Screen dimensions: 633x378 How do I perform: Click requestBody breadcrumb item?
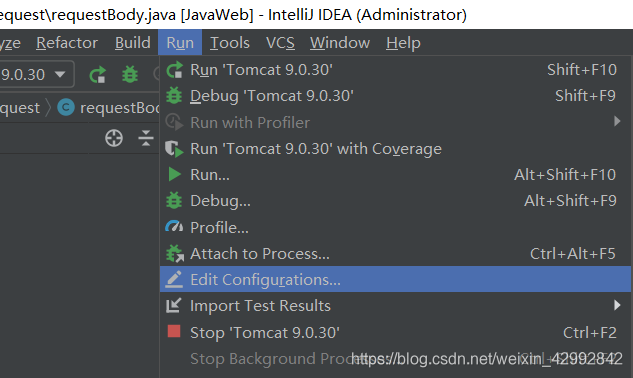coord(119,108)
